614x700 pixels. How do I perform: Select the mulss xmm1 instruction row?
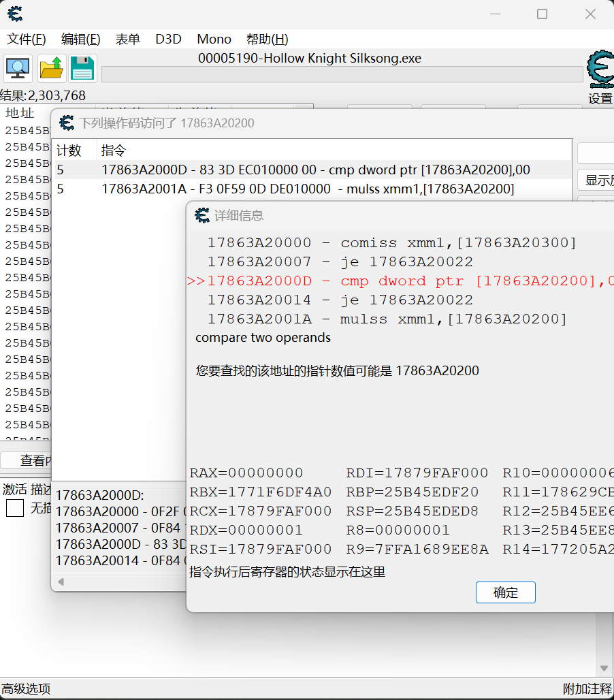[x=312, y=189]
